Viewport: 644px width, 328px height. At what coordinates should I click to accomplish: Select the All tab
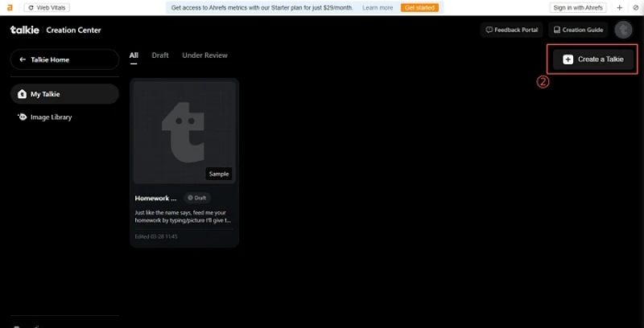134,55
